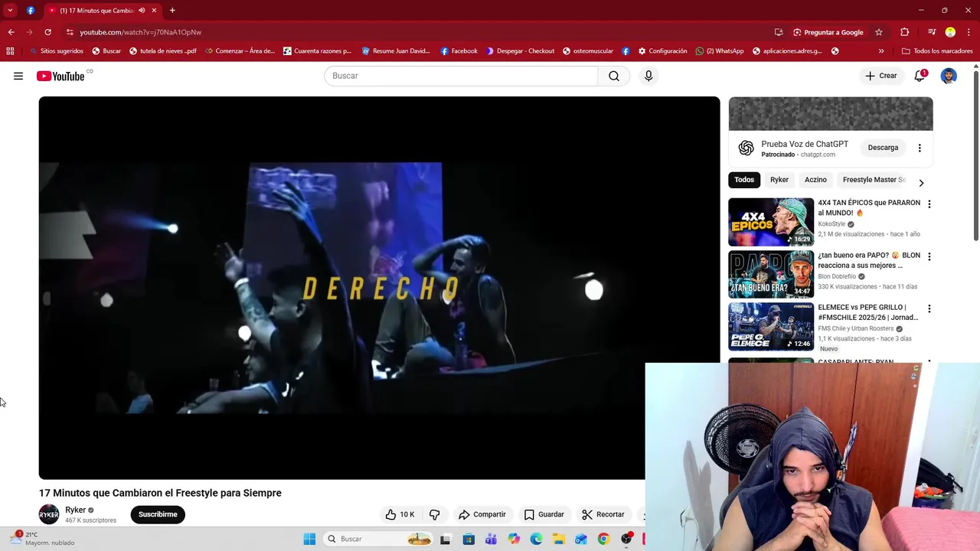The image size is (980, 551).
Task: Select the Ryker filter chip
Action: coord(779,180)
